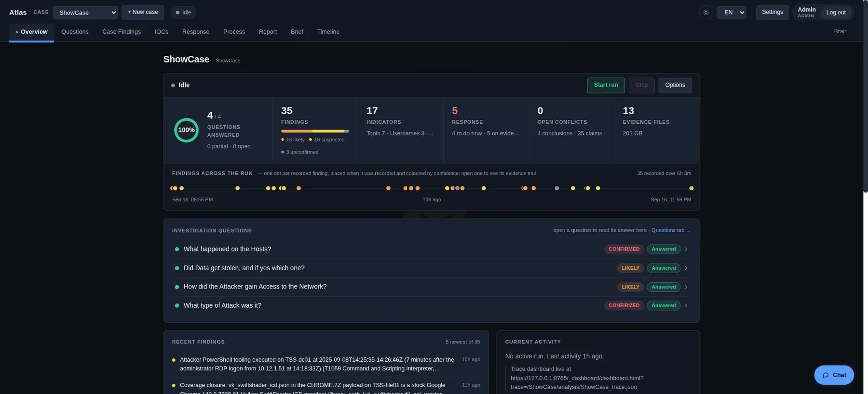Click the '16 suspected' legend entry
The height and width of the screenshot is (394, 868).
coord(326,140)
